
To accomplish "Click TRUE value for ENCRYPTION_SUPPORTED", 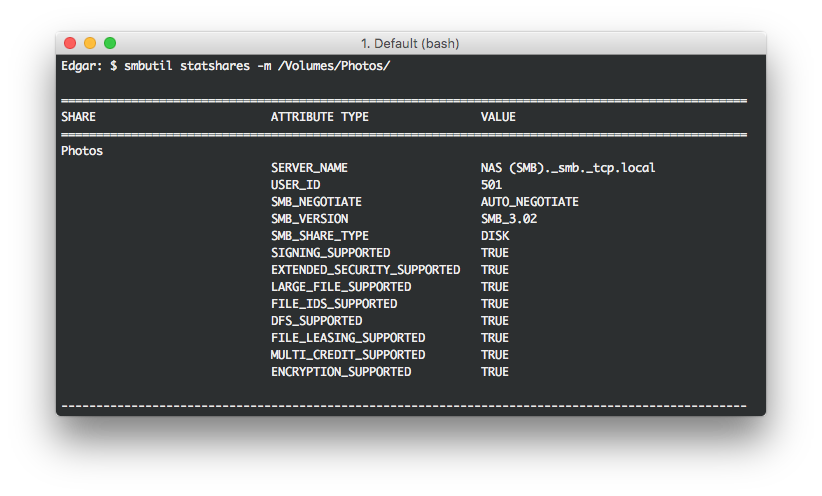I will point(495,372).
